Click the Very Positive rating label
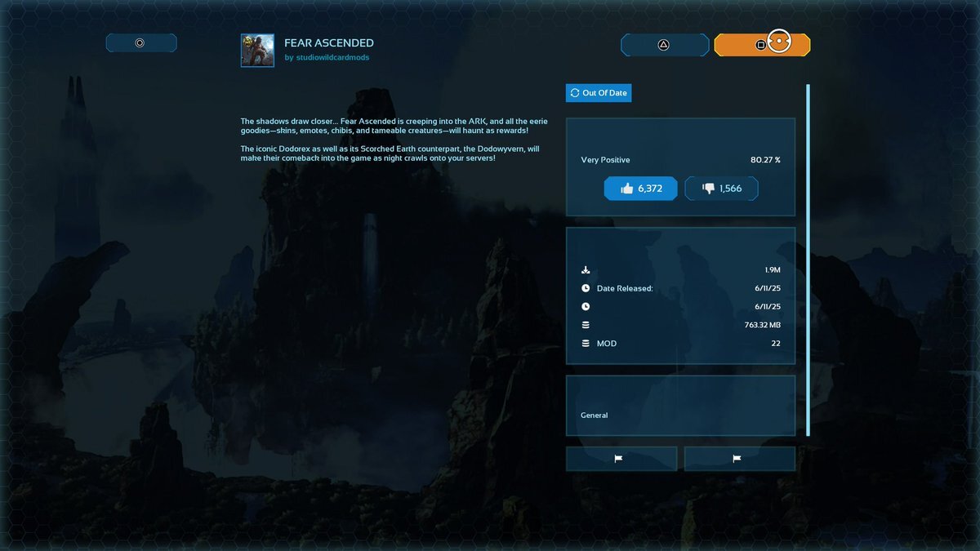 (x=605, y=160)
